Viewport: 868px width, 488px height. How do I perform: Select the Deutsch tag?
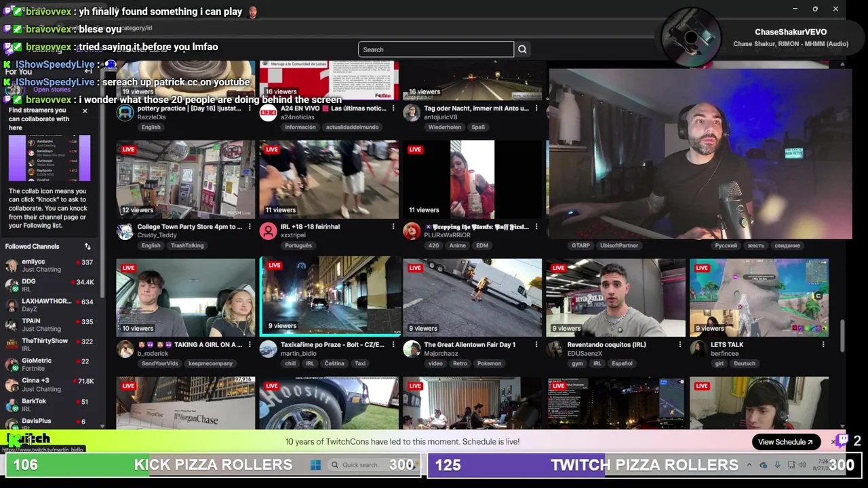[744, 363]
